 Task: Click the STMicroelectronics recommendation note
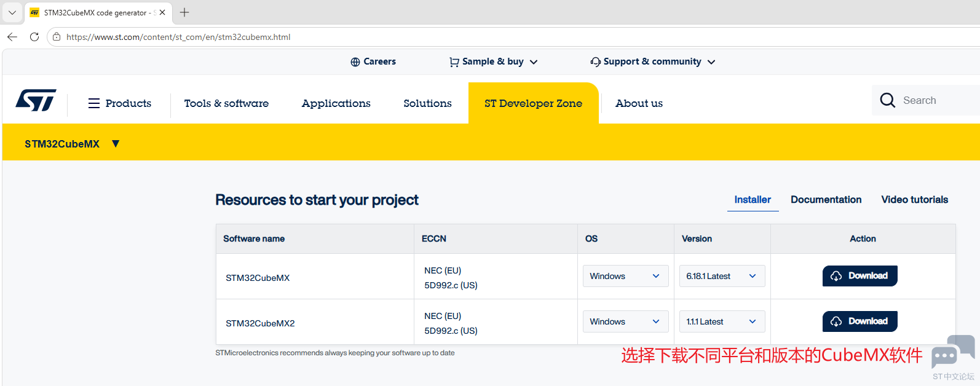335,353
